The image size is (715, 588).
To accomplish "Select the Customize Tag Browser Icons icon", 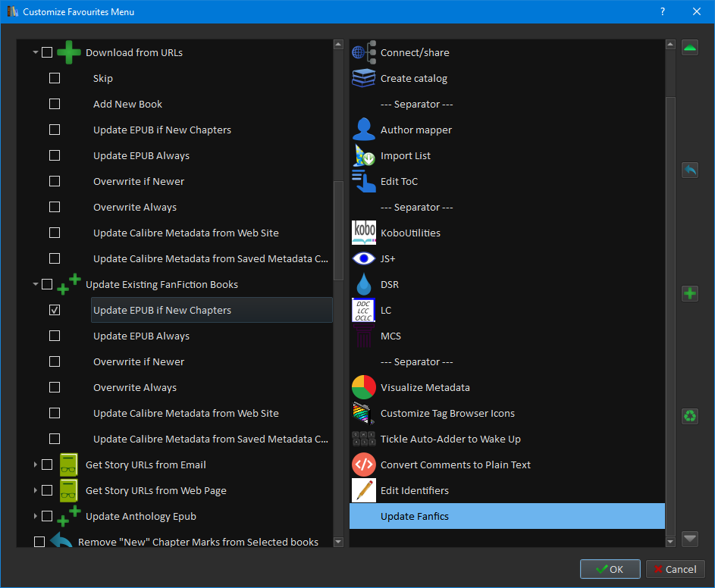I will 364,414.
